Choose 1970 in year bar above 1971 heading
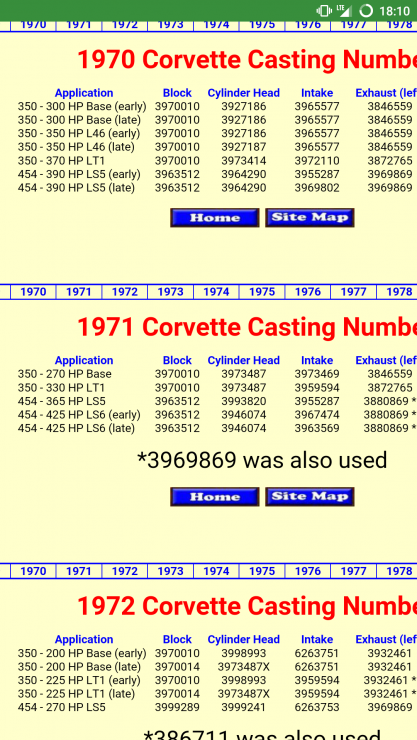Screen dimensions: 417x740 pyautogui.click(x=33, y=292)
